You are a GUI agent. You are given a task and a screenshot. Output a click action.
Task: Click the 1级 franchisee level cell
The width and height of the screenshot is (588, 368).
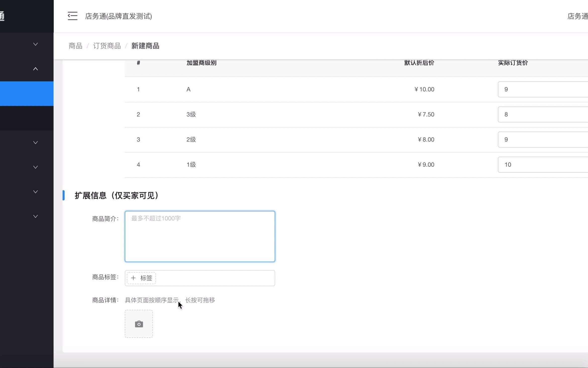click(191, 165)
